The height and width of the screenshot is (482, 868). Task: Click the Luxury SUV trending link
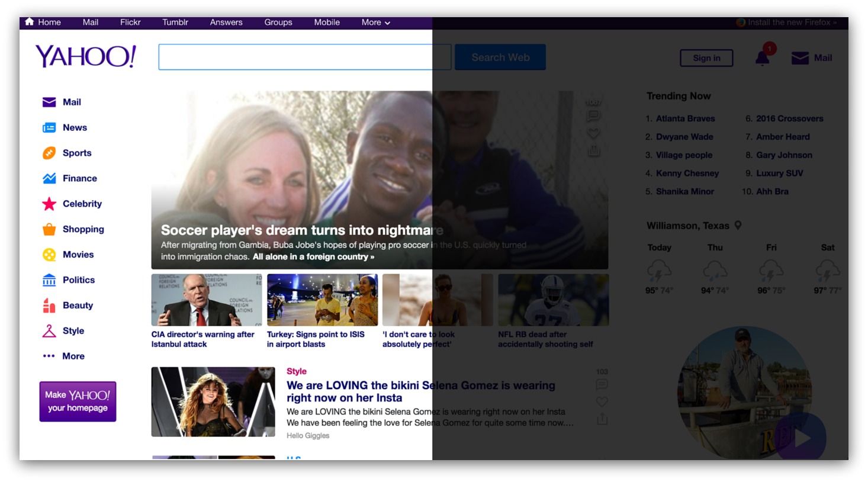780,173
